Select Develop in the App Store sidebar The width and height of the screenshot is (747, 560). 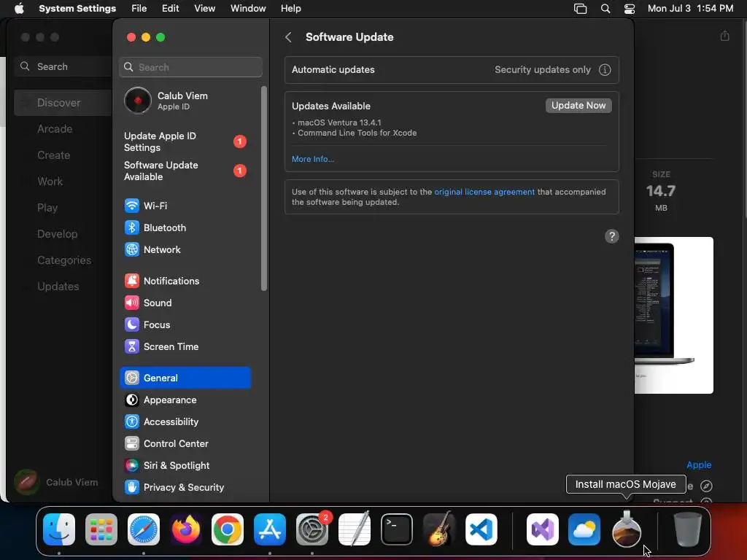[x=63, y=234]
